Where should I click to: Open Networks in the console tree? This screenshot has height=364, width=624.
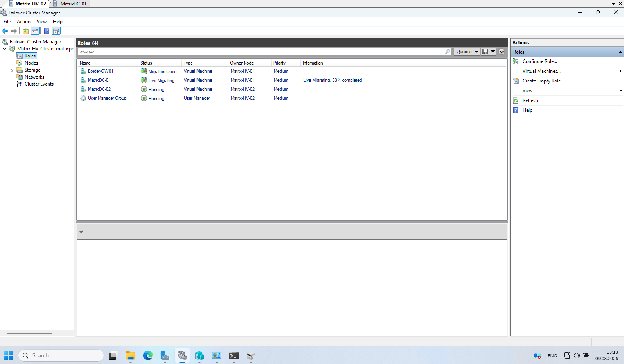coord(34,77)
